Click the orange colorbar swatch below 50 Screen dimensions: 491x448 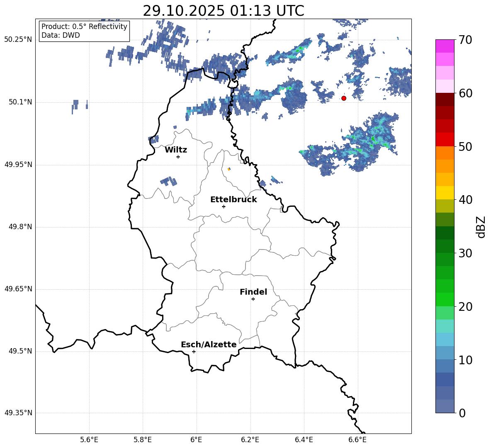(445, 153)
